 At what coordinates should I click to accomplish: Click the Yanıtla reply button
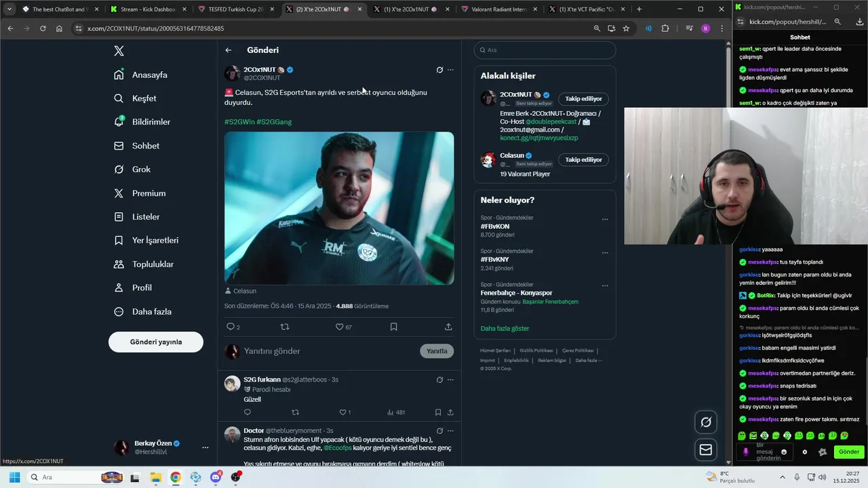[x=437, y=351]
